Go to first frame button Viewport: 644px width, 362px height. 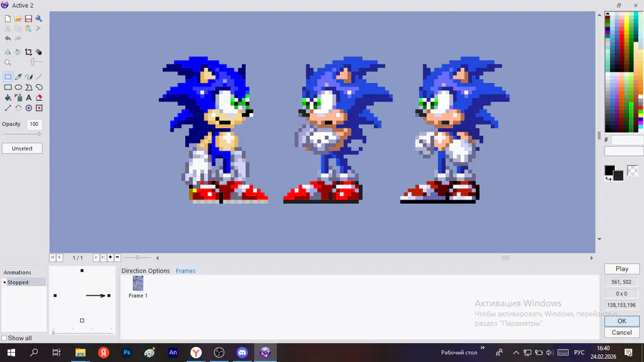click(52, 258)
